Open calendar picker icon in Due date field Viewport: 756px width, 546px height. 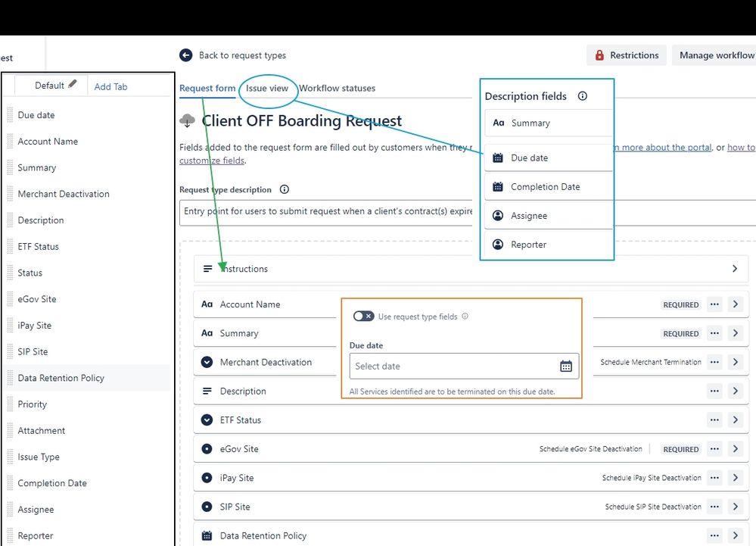566,366
